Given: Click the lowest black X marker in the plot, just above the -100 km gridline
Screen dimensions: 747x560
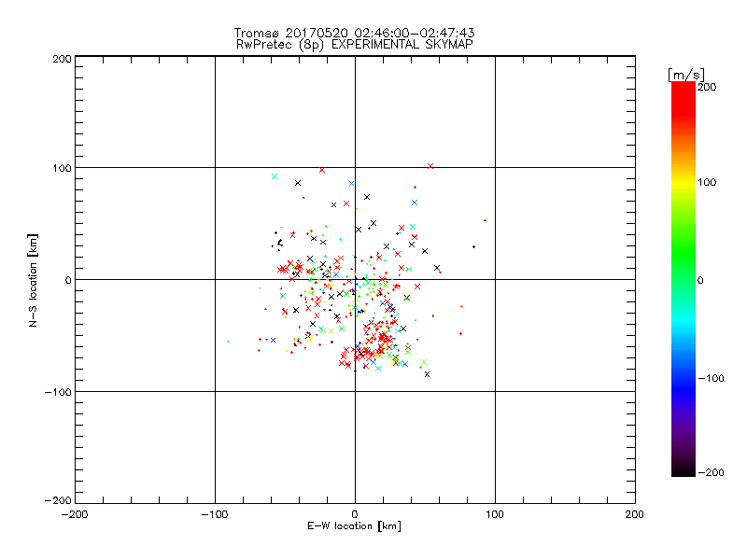Looking at the screenshot, I should (427, 374).
